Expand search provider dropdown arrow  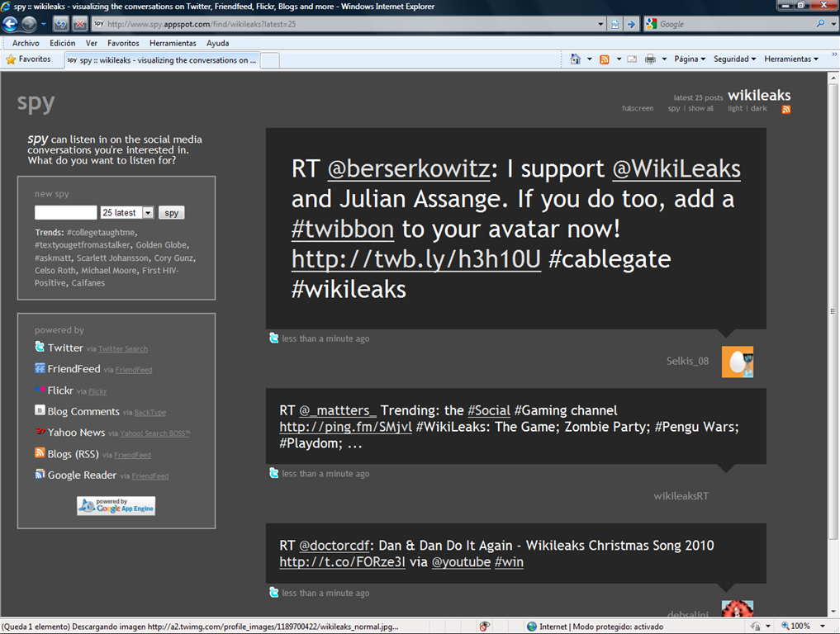coord(833,24)
